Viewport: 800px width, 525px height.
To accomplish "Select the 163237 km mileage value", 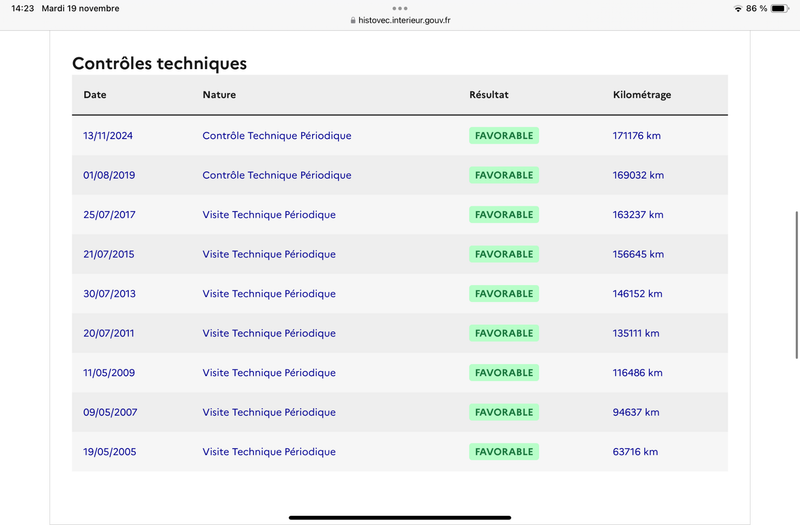I will coord(638,215).
